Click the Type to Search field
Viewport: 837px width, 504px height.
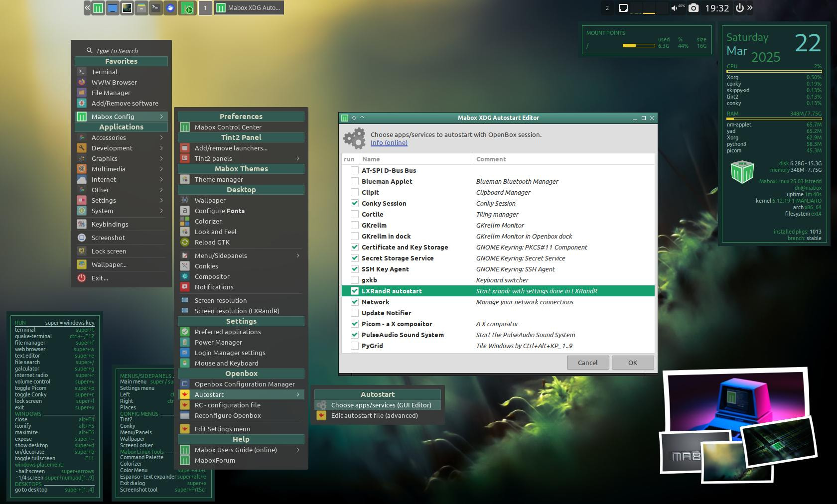(117, 51)
